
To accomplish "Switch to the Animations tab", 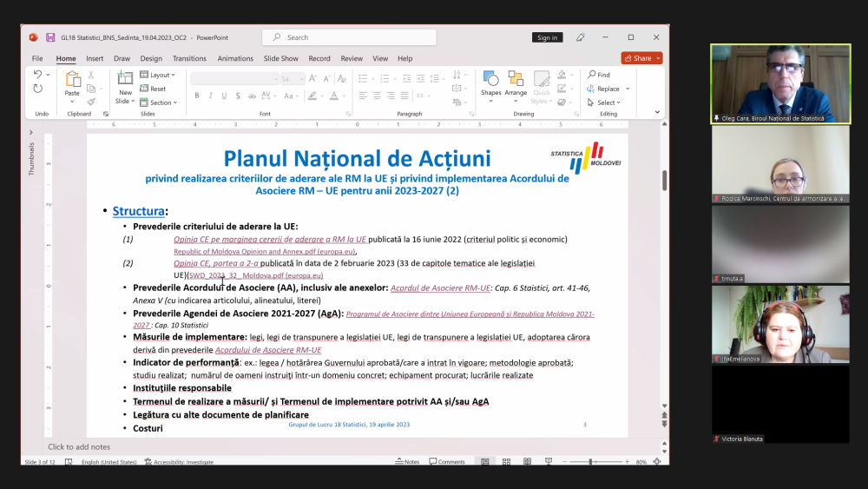I will coord(235,58).
